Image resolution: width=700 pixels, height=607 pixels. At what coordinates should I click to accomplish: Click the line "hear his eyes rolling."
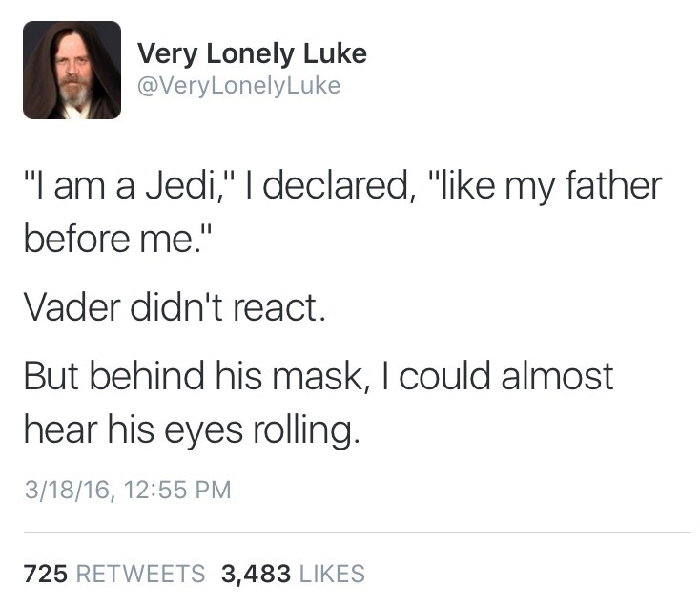click(193, 429)
